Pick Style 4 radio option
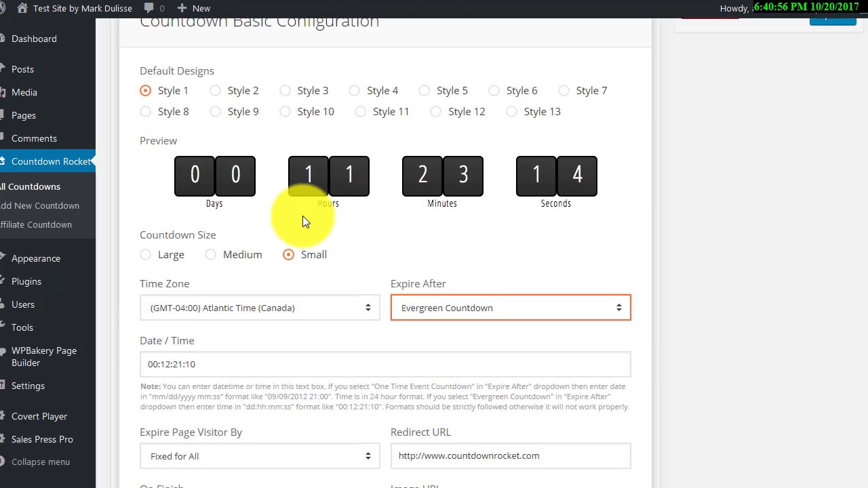 [354, 90]
